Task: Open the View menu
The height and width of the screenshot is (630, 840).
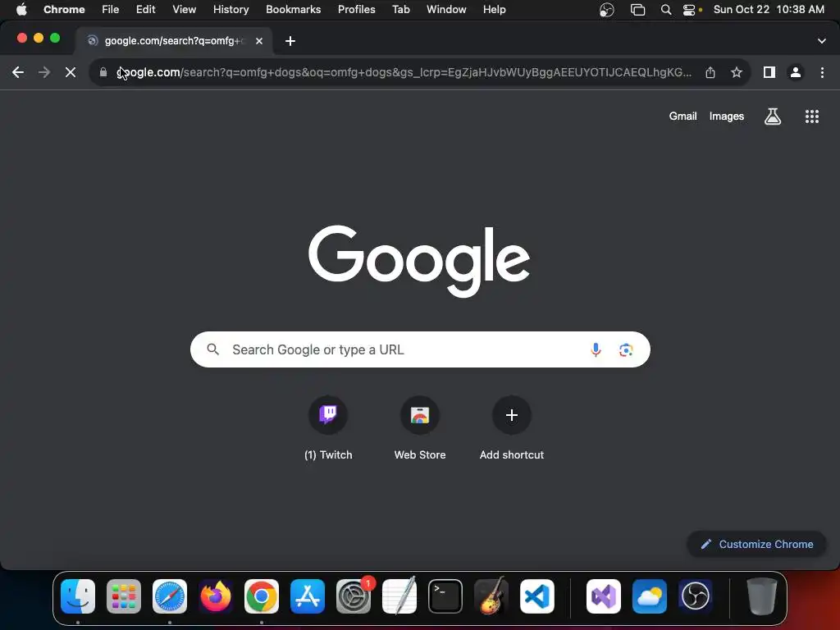Action: tap(185, 9)
